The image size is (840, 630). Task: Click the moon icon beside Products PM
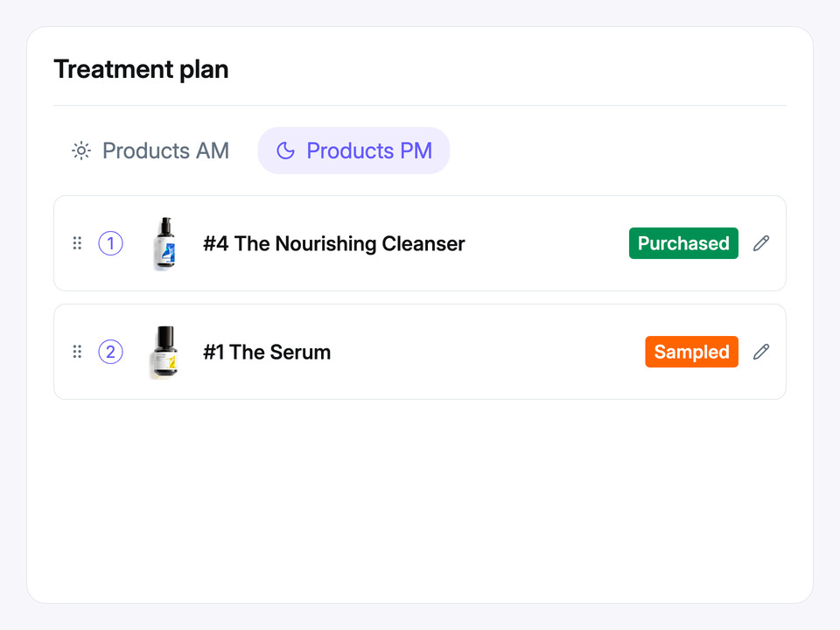(285, 150)
